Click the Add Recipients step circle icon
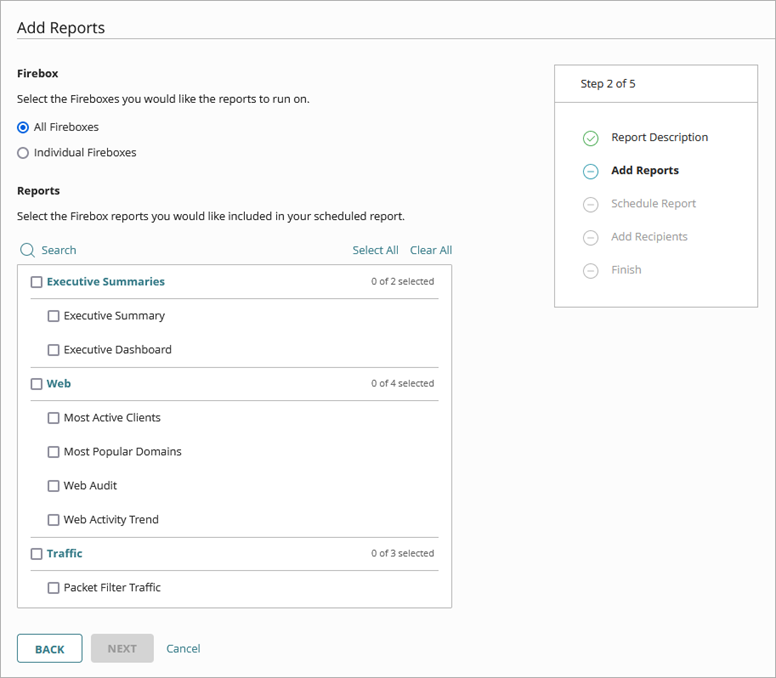 [590, 237]
